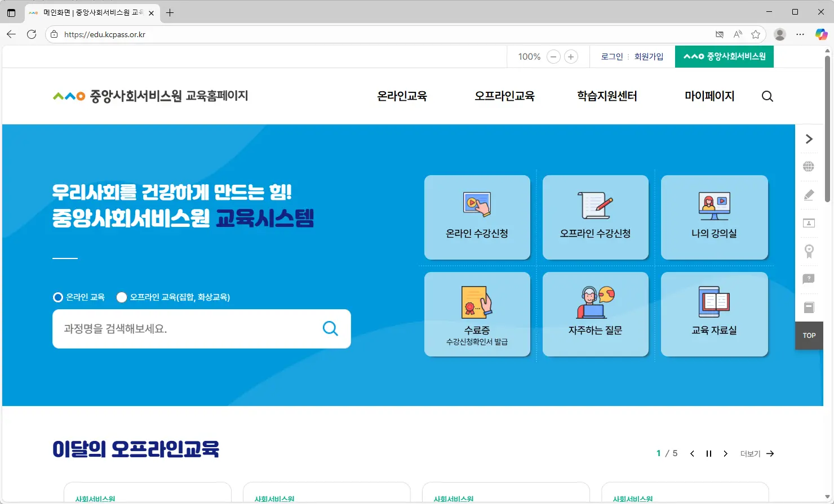The image size is (834, 504).
Task: Open the 온라인교육 menu
Action: point(401,96)
